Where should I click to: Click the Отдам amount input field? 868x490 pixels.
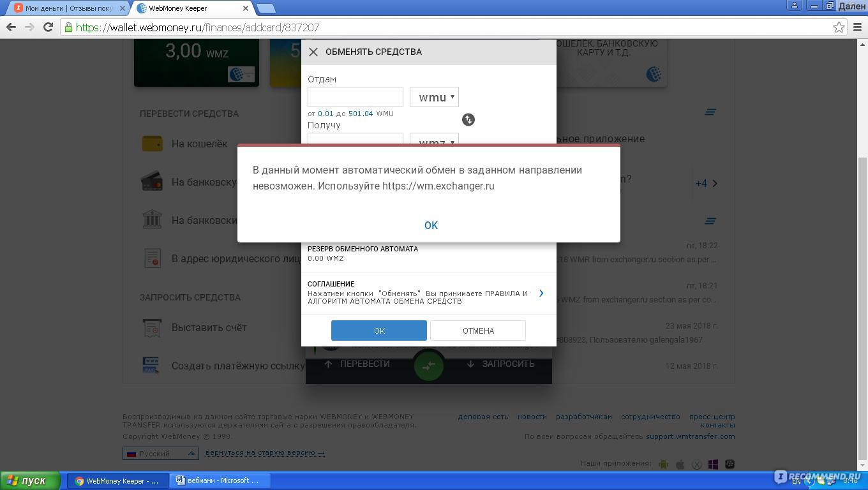click(x=355, y=97)
